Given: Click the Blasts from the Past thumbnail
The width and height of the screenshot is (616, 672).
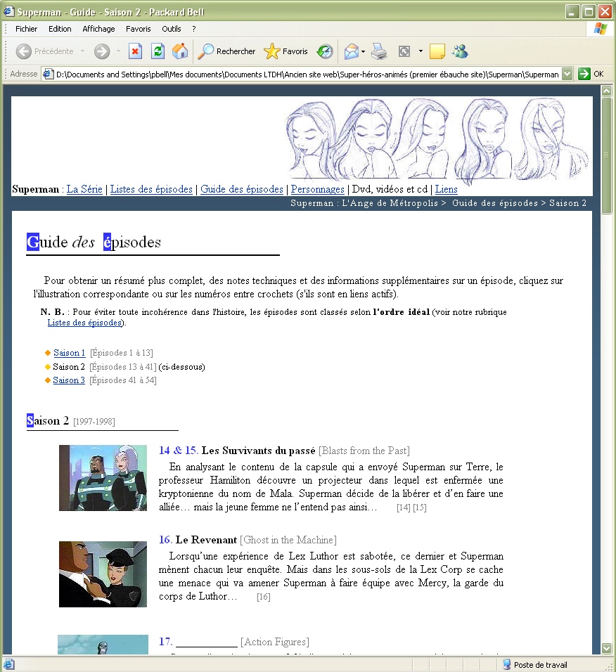Looking at the screenshot, I should tap(103, 478).
